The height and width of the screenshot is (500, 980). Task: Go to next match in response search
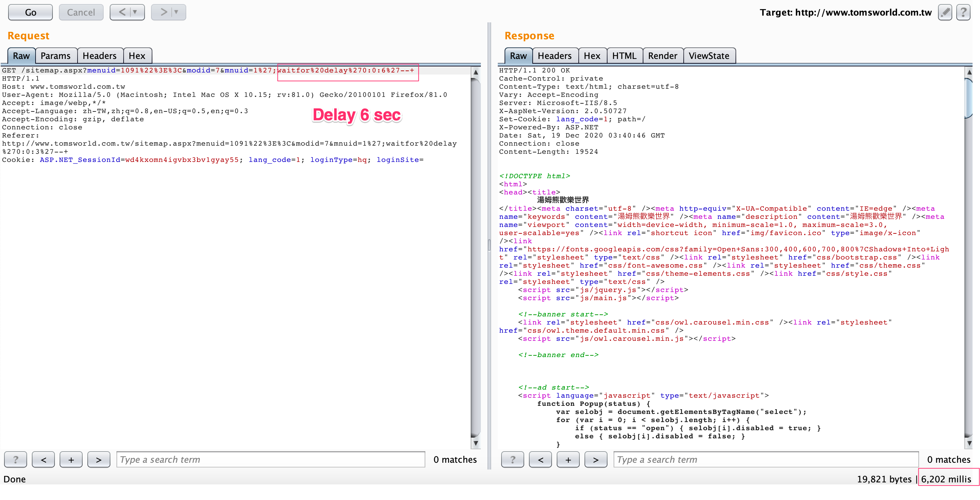[x=596, y=459]
